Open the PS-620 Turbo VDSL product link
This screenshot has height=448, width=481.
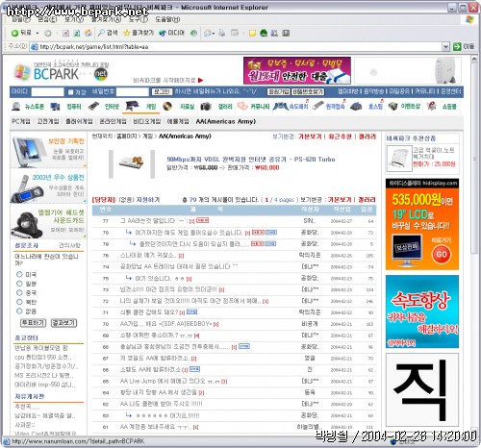coord(251,160)
